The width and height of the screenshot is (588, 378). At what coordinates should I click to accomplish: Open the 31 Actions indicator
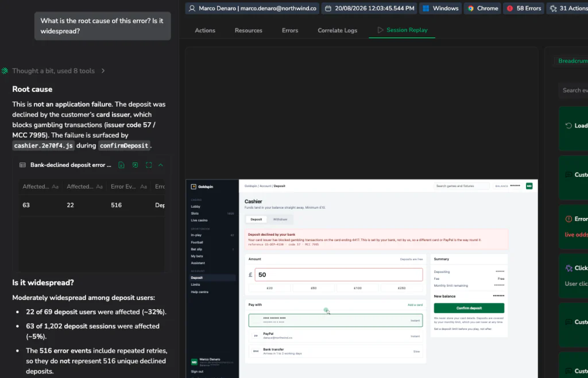coord(568,8)
